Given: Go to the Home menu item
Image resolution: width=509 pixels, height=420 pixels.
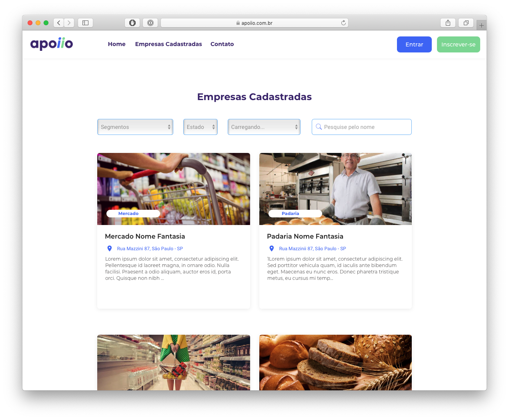Looking at the screenshot, I should point(117,44).
